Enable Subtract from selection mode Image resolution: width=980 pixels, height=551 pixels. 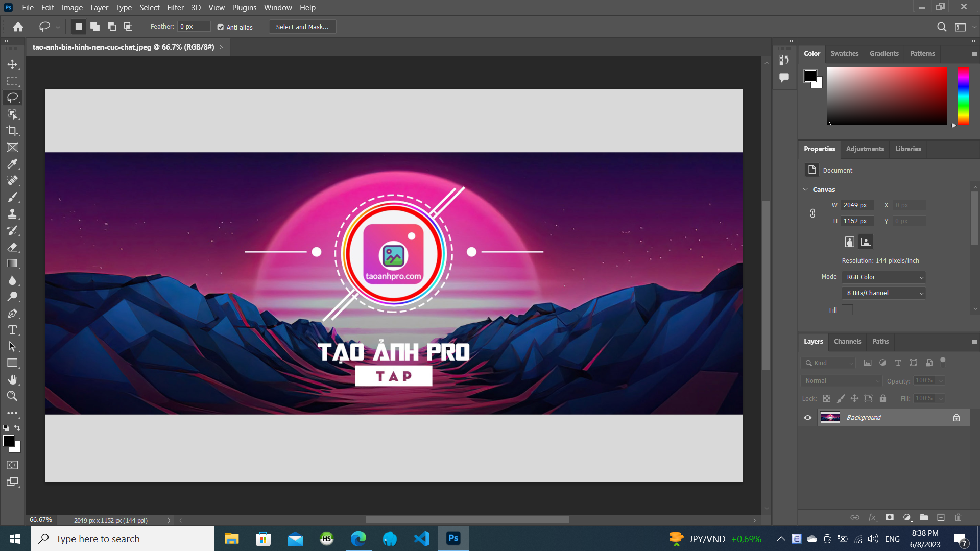click(x=112, y=27)
